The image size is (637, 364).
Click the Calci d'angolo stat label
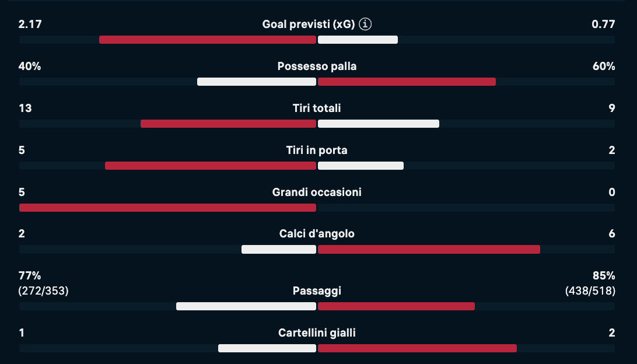[x=317, y=234]
